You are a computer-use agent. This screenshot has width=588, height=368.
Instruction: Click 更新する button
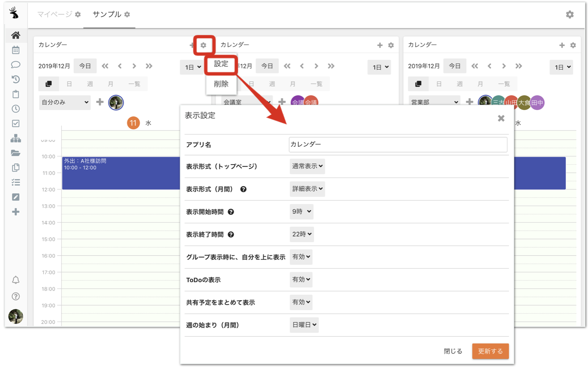490,351
